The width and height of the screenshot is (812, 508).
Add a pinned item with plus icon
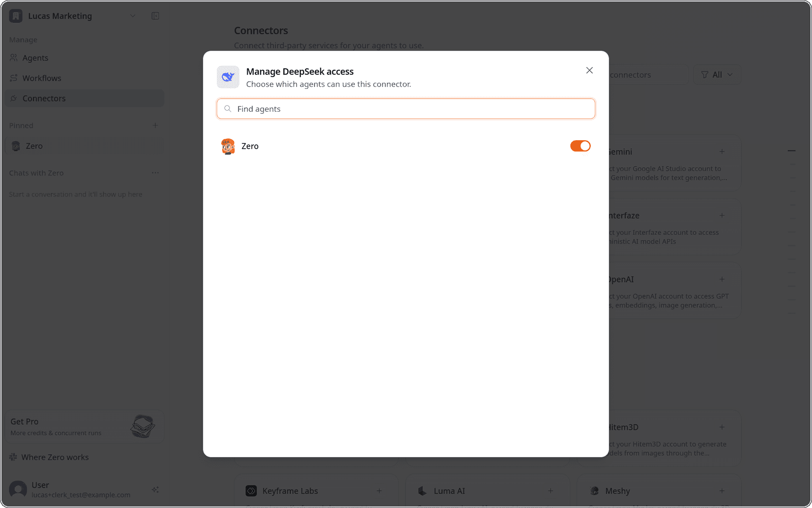click(155, 125)
